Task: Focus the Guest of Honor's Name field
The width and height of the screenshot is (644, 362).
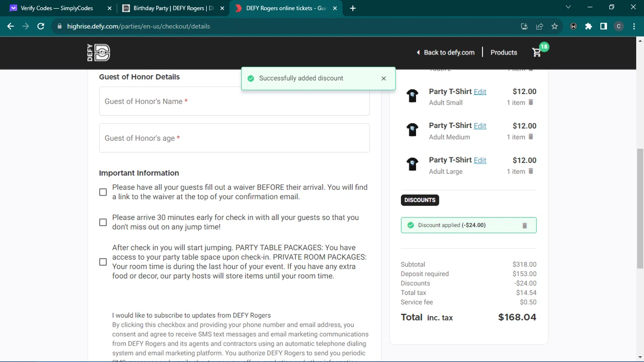Action: (234, 101)
